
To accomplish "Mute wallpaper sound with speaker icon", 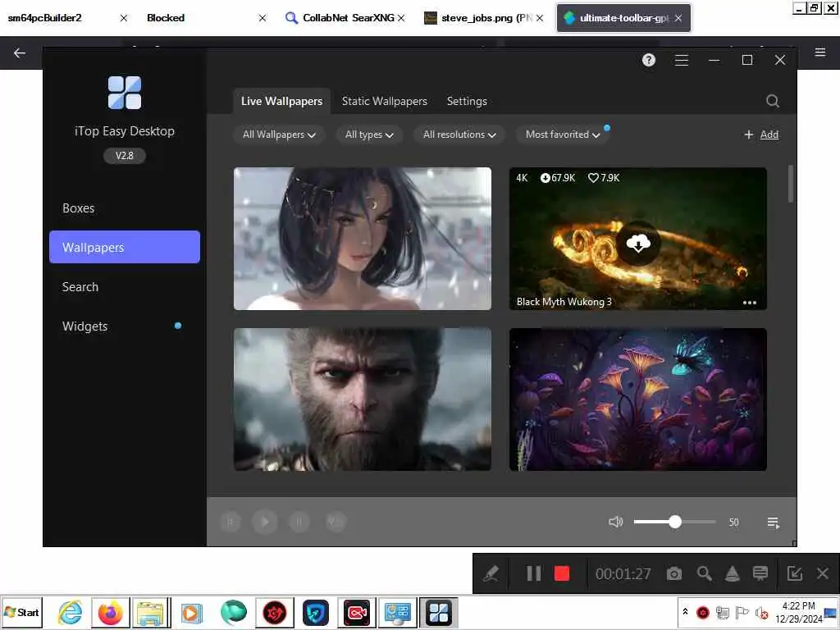I will pos(615,522).
